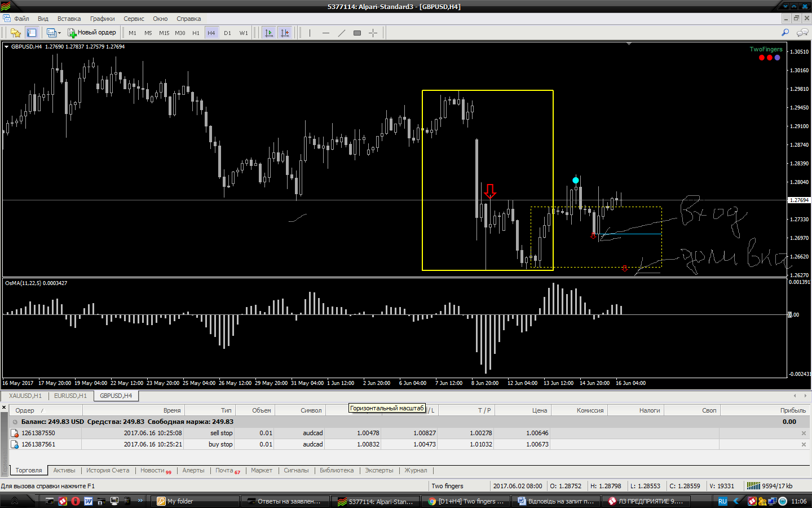The image size is (812, 508).
Task: Switch chart to M5 timeframe
Action: [x=148, y=33]
